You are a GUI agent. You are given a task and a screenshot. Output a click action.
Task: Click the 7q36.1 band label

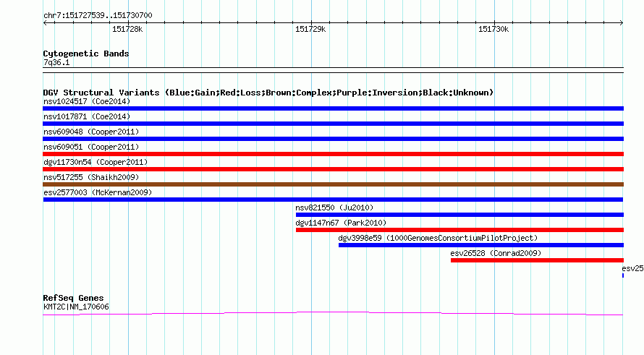click(56, 63)
